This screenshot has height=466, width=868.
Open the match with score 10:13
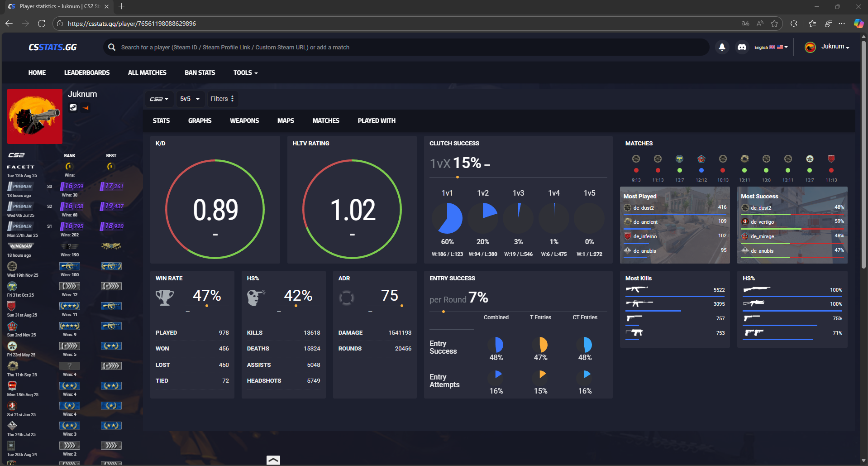(723, 170)
